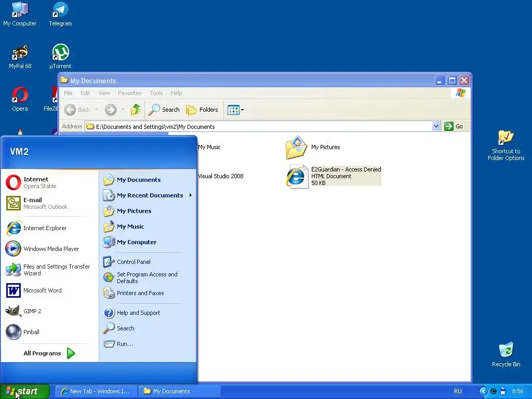Select My Computer desktop icon
532x399 pixels.
pyautogui.click(x=20, y=14)
